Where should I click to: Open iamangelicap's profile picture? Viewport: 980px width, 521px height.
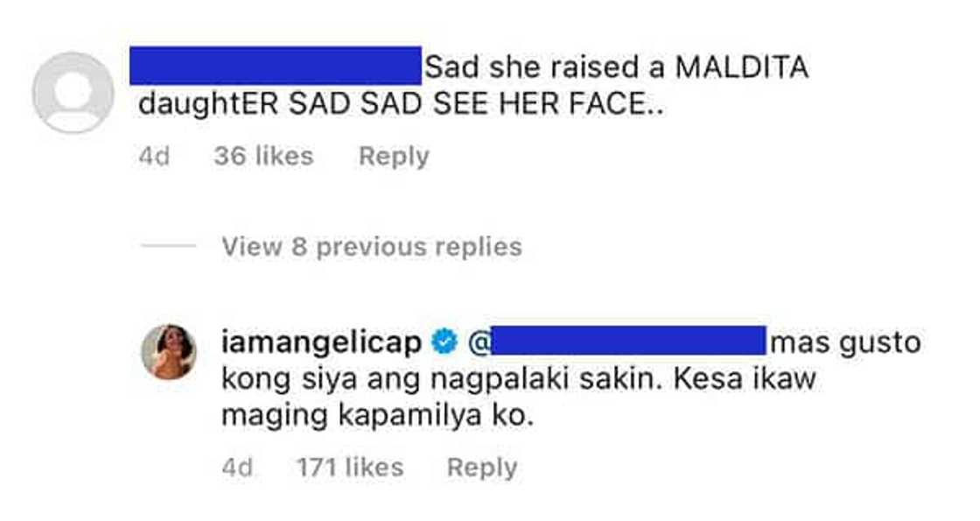coord(169,352)
